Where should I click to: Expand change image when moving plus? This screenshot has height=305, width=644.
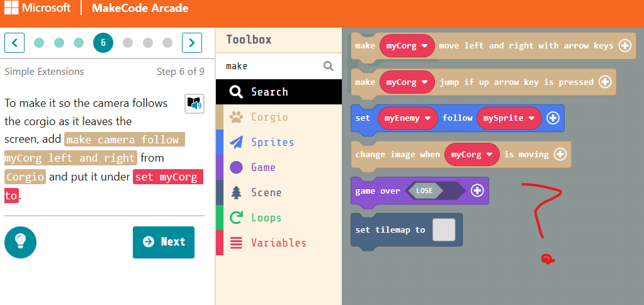tap(560, 155)
